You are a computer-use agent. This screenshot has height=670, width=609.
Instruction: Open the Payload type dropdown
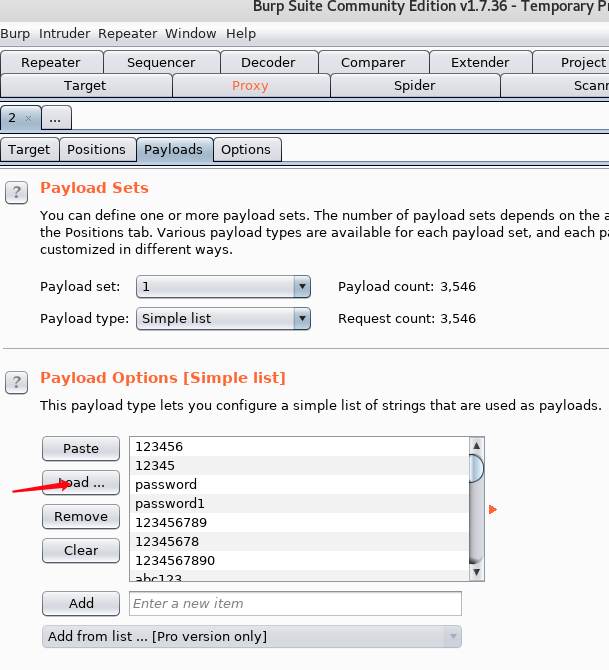(223, 318)
